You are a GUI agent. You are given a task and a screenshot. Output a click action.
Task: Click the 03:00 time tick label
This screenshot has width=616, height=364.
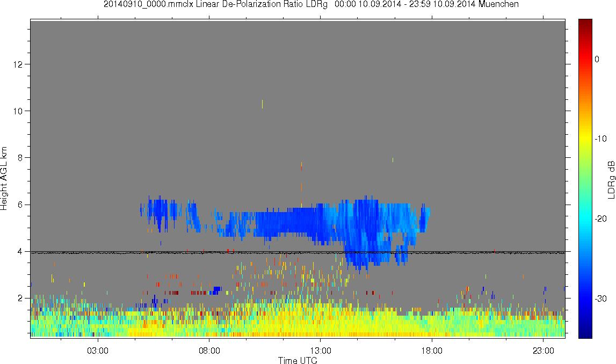(x=97, y=350)
